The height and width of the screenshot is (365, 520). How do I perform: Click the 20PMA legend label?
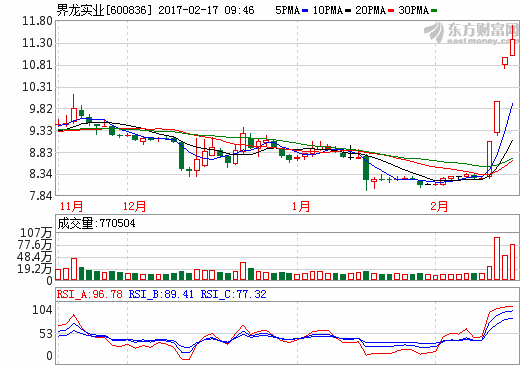pyautogui.click(x=370, y=10)
